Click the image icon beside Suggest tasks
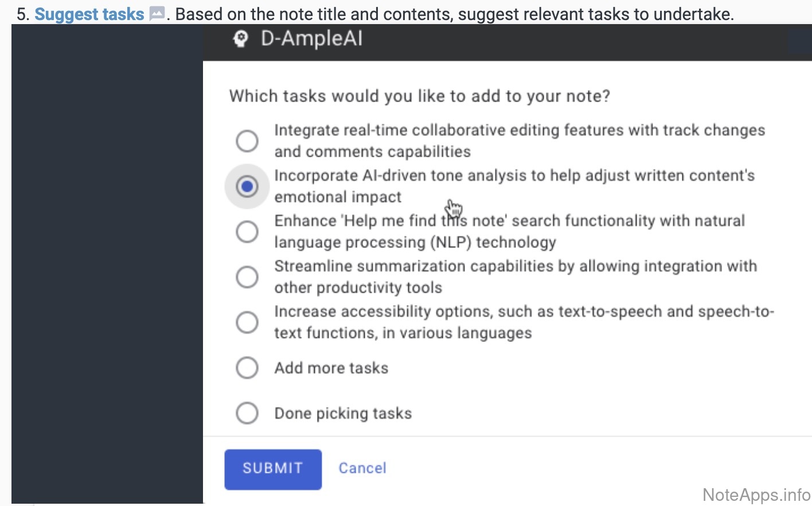This screenshot has width=812, height=506. point(157,14)
